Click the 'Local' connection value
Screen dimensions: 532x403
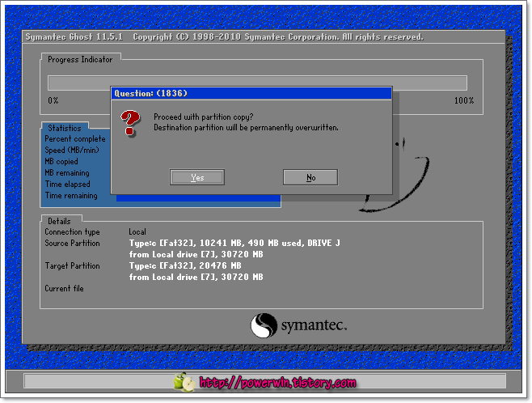click(137, 232)
